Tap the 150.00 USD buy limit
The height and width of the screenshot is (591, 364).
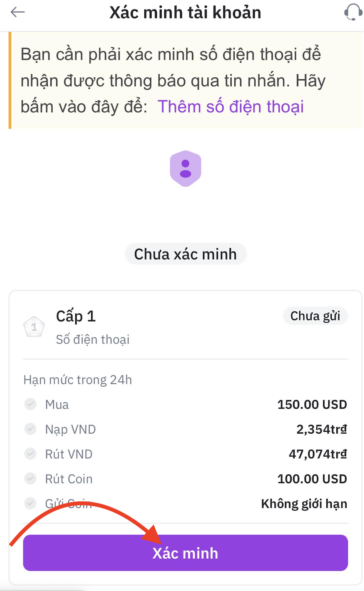(312, 404)
